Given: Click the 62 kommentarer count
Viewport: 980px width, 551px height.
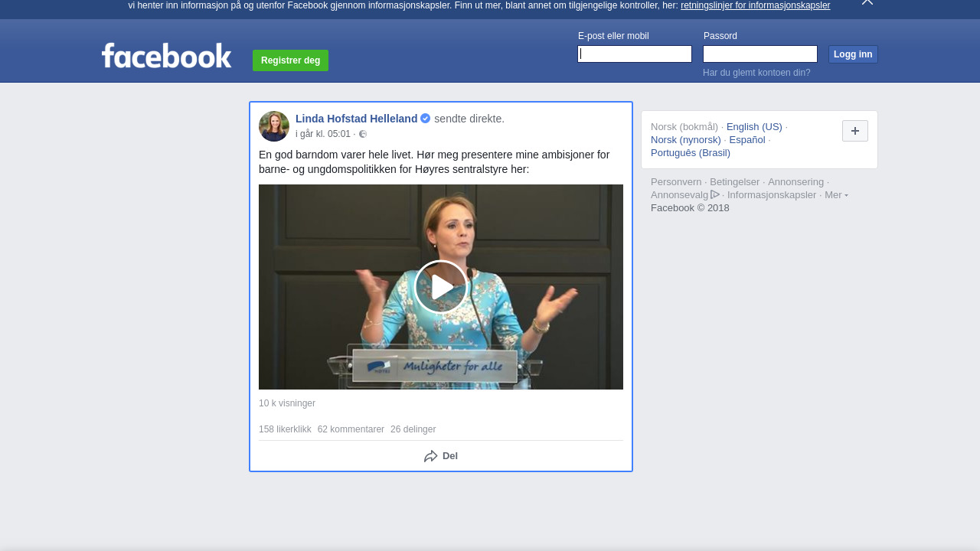Looking at the screenshot, I should [351, 429].
